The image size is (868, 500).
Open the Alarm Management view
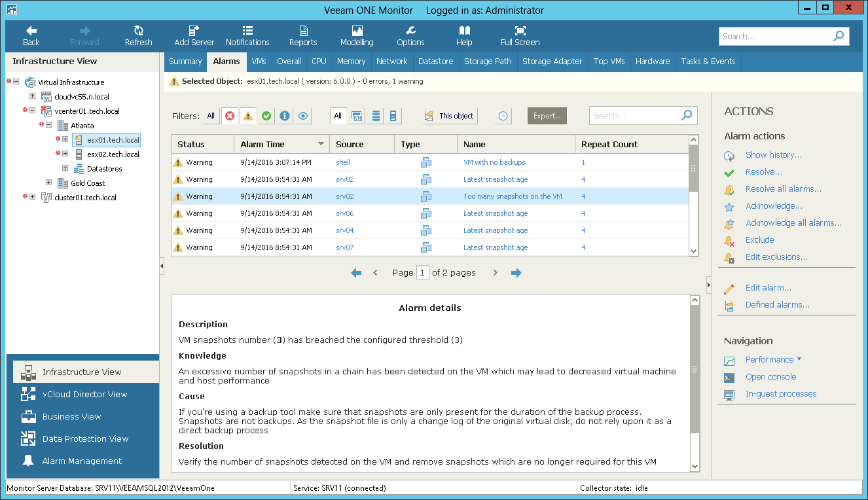(x=82, y=461)
